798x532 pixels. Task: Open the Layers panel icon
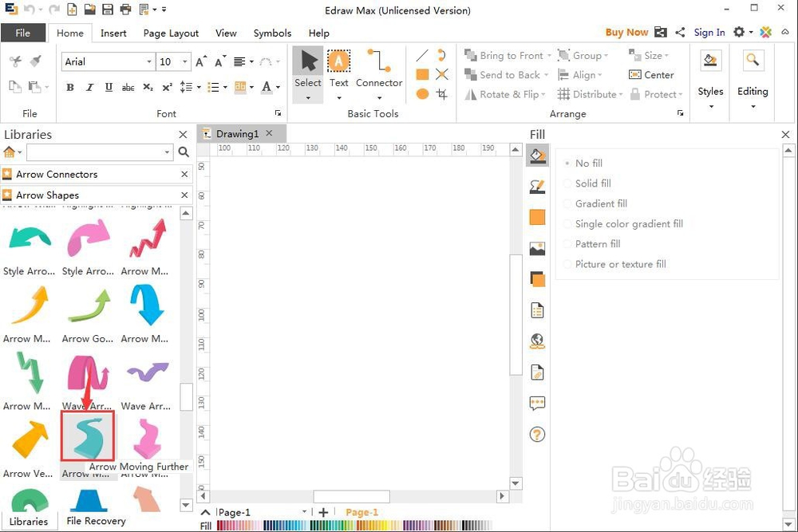tap(537, 279)
